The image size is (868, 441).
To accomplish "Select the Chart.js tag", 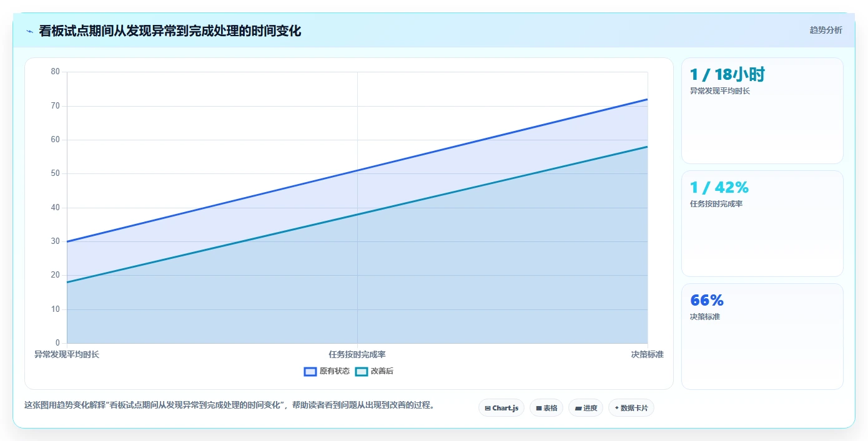I will (501, 408).
